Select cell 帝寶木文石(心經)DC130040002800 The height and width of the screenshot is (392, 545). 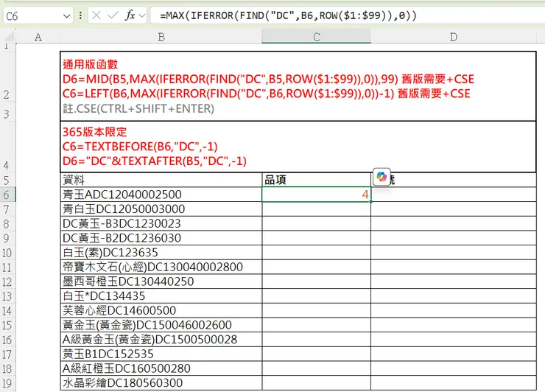[161, 267]
